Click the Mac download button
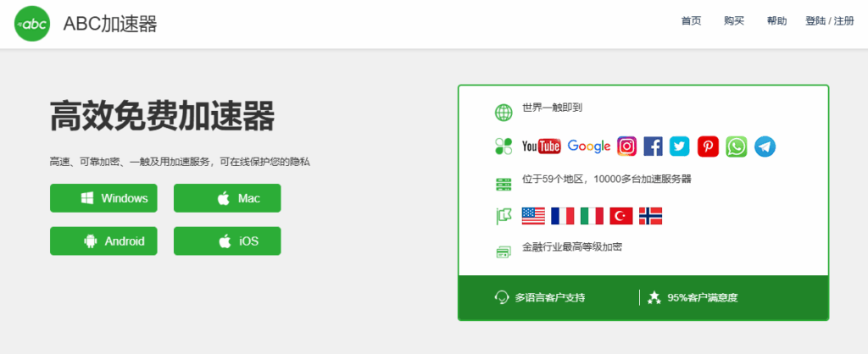Screen dimensions: 868x354 point(226,198)
